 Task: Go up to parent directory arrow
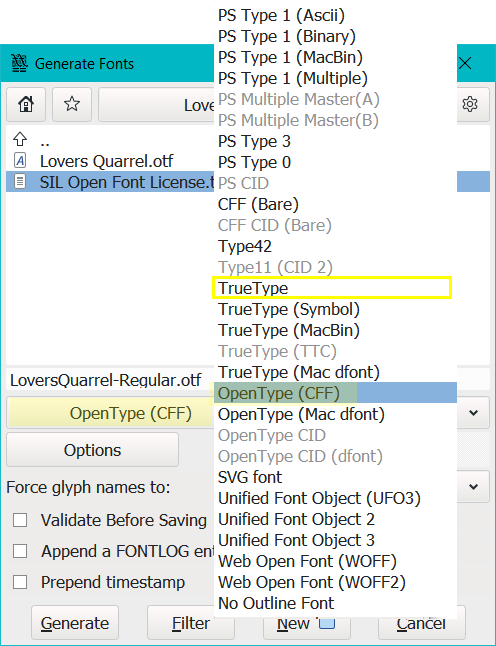(x=20, y=139)
